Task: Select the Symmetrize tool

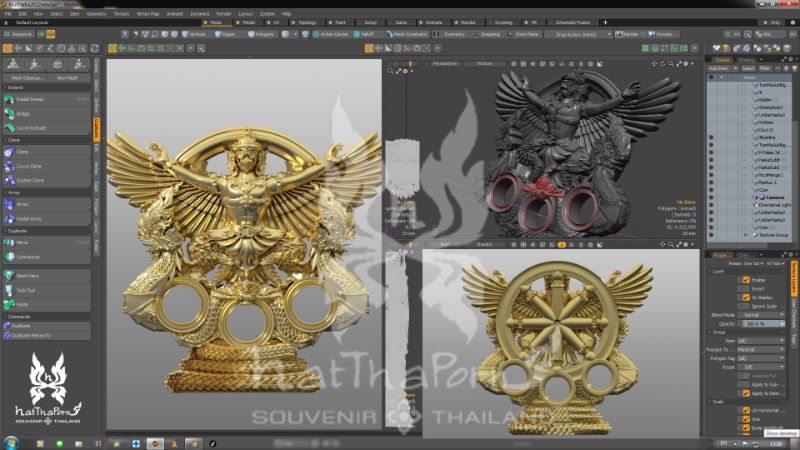Action: tap(47, 257)
